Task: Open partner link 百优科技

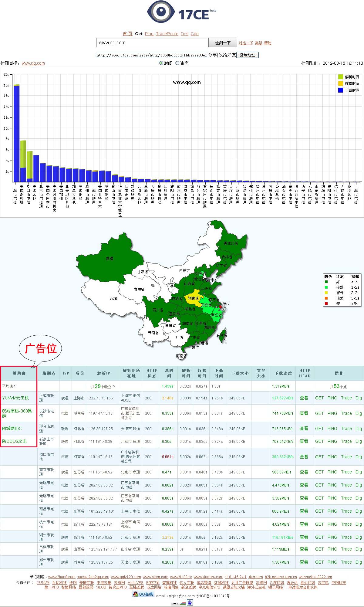Action: click(59, 583)
